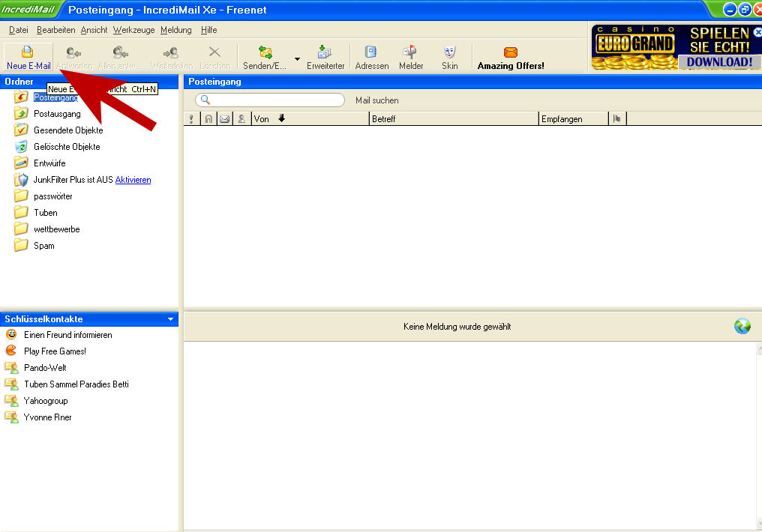Click the Senden/Empfangen icon
This screenshot has width=762, height=532.
(265, 52)
